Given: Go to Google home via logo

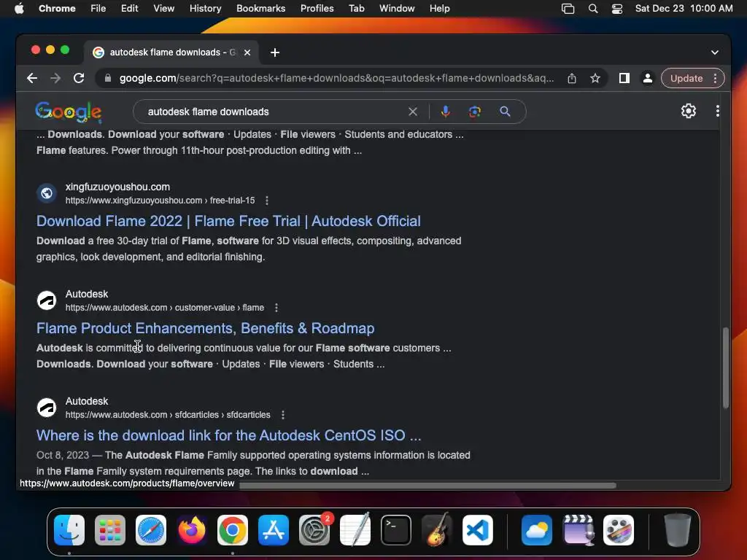Looking at the screenshot, I should pos(68,112).
